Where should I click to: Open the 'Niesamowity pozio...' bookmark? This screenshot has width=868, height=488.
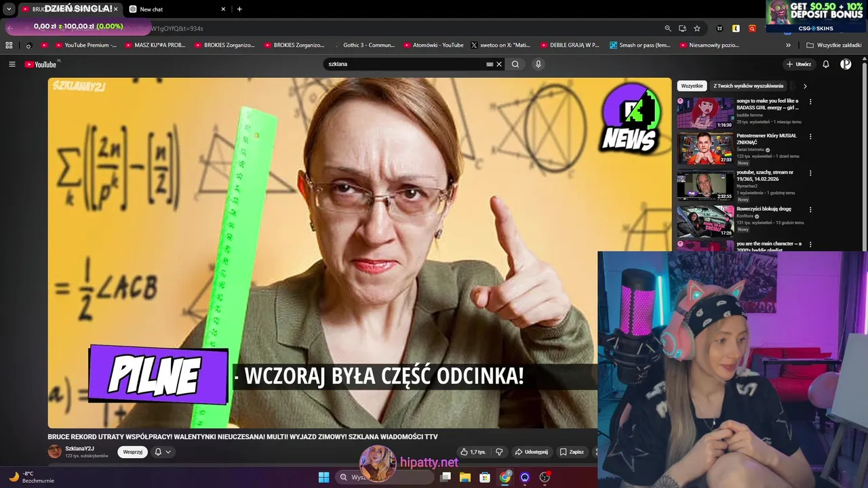pyautogui.click(x=709, y=45)
